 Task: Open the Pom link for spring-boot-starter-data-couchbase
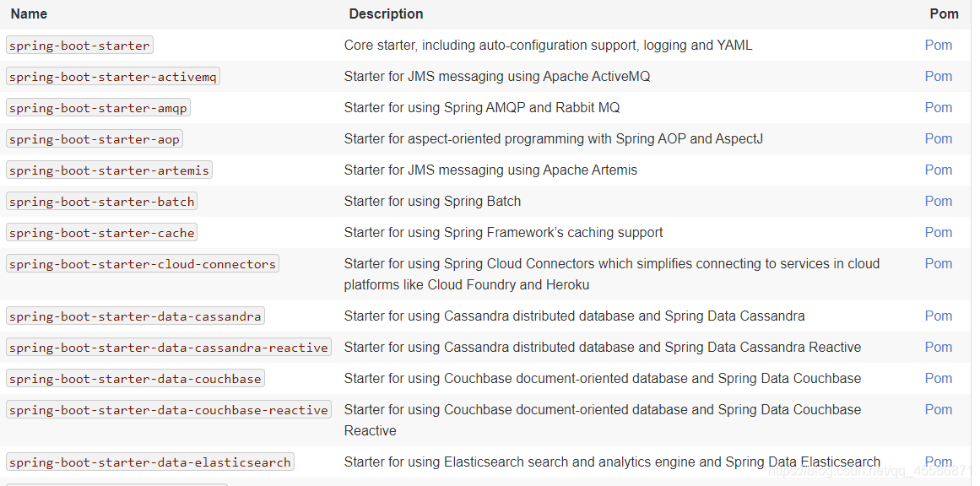coord(938,379)
